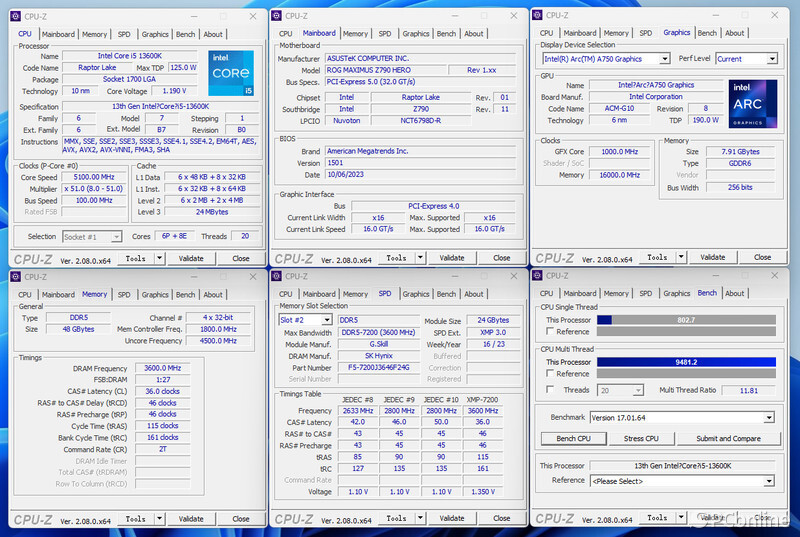Switch to SPD tab in the Graphics window
Image resolution: width=800 pixels, height=537 pixels.
tap(646, 33)
